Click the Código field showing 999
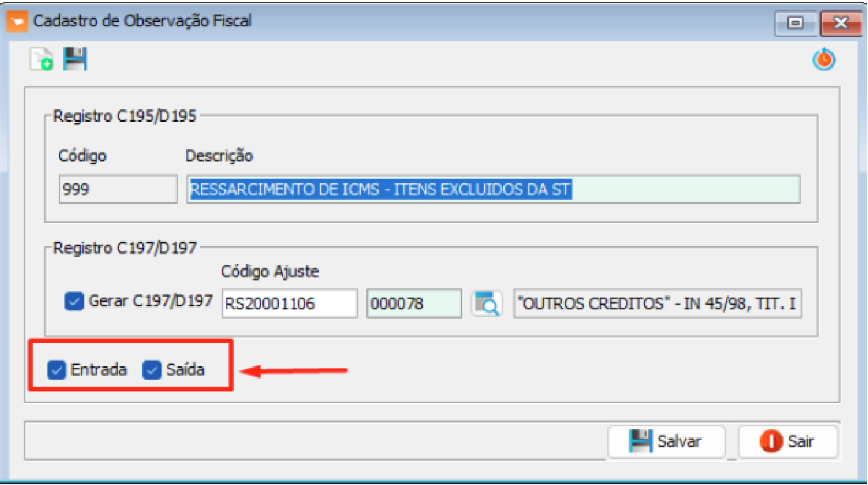The image size is (868, 485). click(118, 189)
